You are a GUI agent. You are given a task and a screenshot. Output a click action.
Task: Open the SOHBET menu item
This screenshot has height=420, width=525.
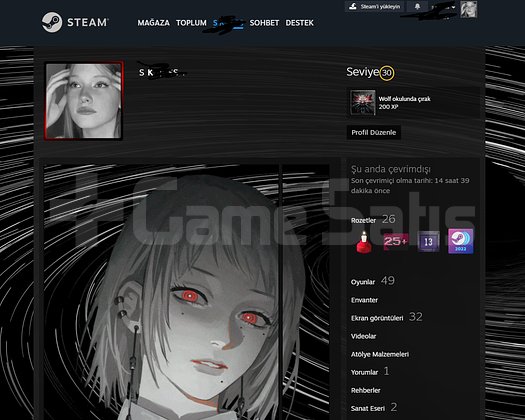264,23
